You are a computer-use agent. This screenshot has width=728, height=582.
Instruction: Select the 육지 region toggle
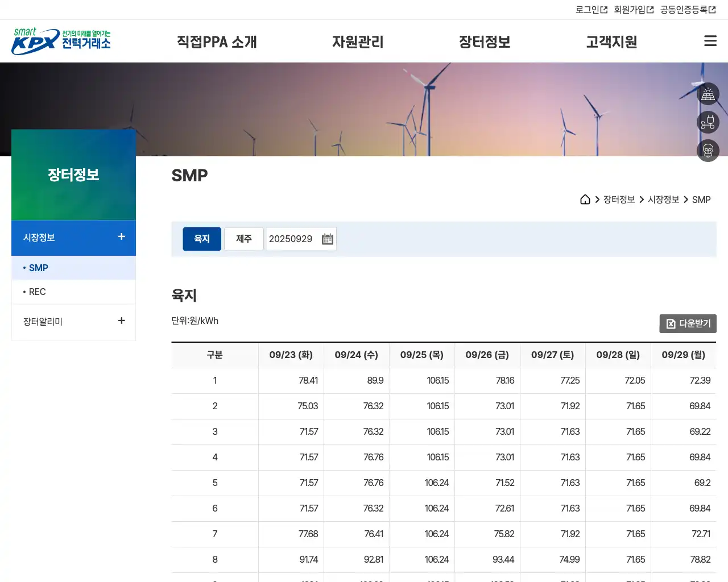[201, 239]
